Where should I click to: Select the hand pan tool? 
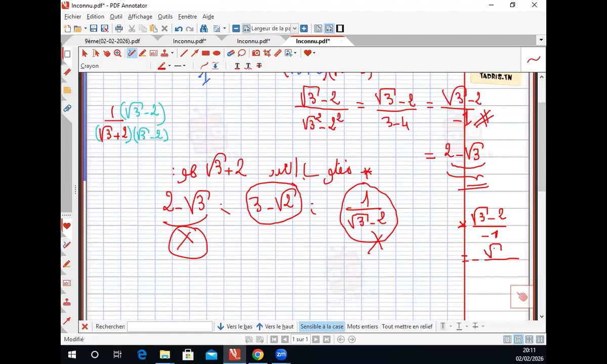click(x=107, y=53)
